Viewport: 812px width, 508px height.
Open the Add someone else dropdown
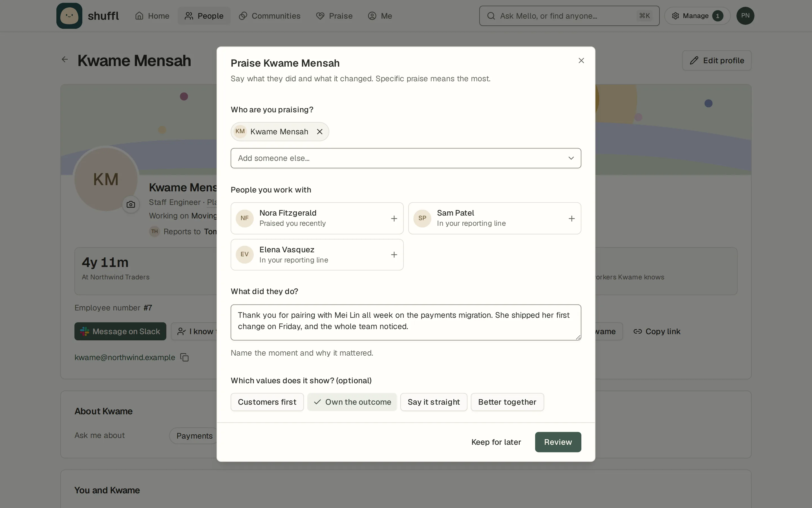click(x=406, y=158)
